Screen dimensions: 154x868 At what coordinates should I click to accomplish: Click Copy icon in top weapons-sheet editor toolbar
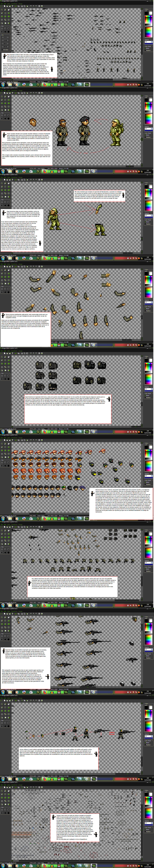(25, 6)
